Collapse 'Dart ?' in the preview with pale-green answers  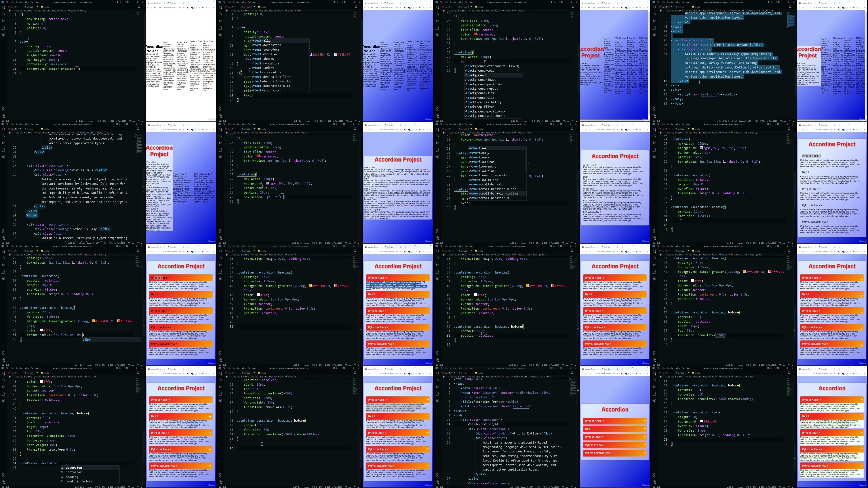tap(832, 416)
